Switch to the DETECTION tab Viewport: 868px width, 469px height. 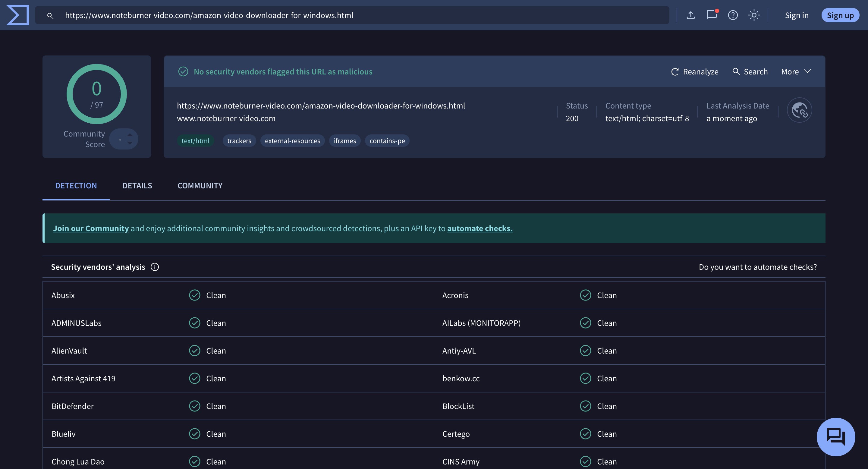pyautogui.click(x=76, y=186)
